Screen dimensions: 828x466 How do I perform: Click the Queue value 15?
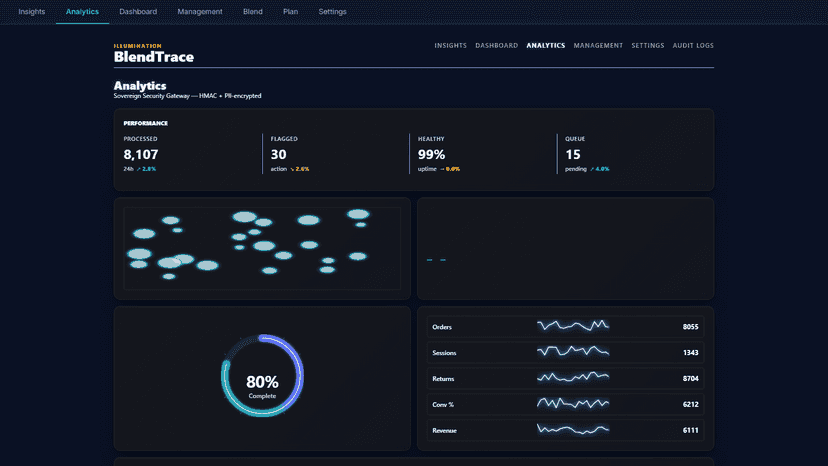[x=573, y=154]
